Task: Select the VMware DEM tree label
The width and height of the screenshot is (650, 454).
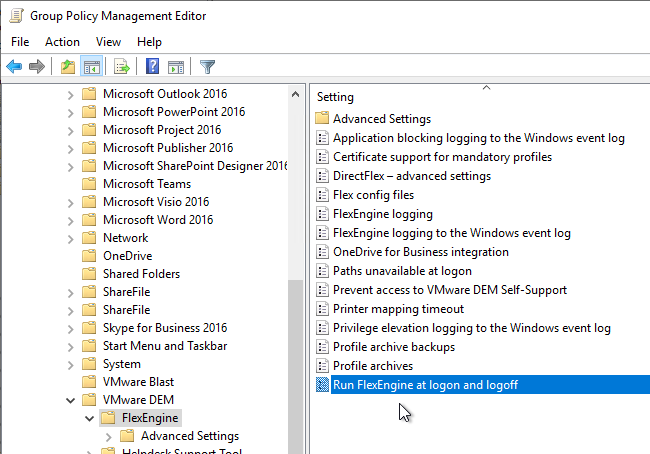Action: [138, 400]
